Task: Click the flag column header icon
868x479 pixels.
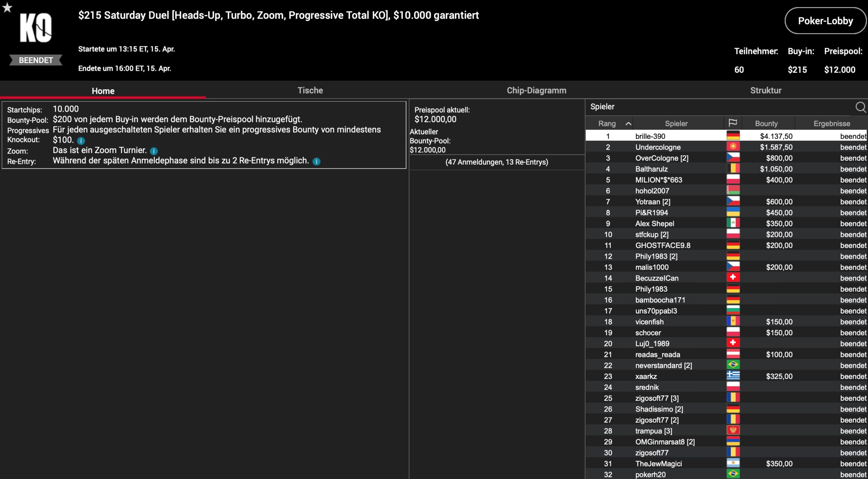Action: [732, 123]
